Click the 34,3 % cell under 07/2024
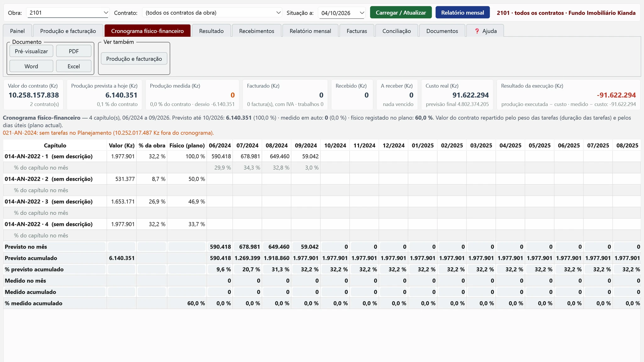Screen dimensions: 644x362 tap(247, 168)
